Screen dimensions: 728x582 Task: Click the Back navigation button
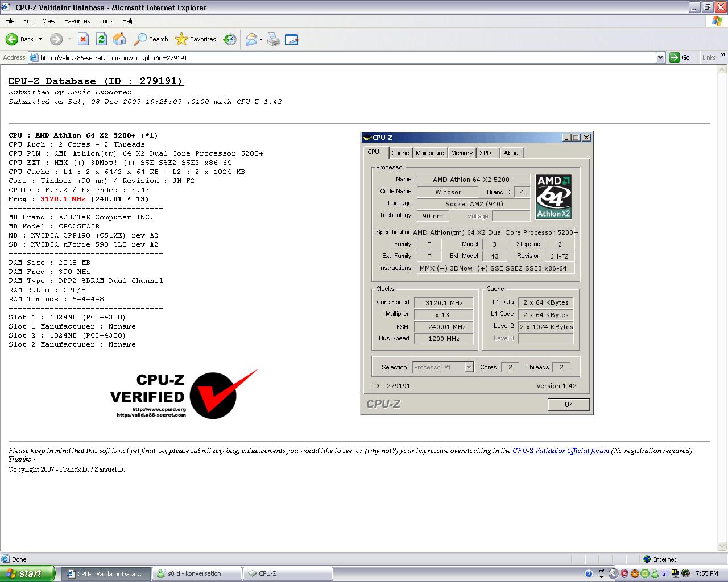(20, 39)
